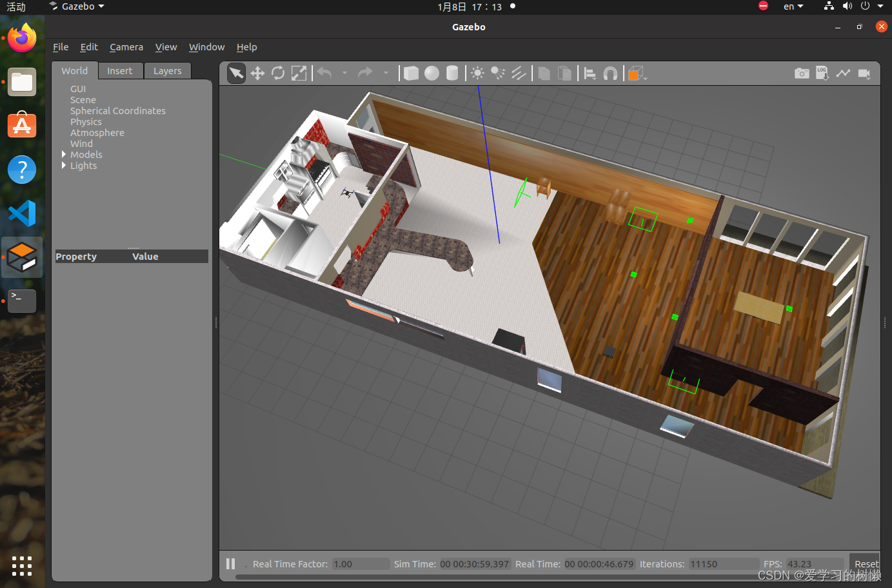892x588 pixels.
Task: Insert a sphere shape
Action: point(431,73)
